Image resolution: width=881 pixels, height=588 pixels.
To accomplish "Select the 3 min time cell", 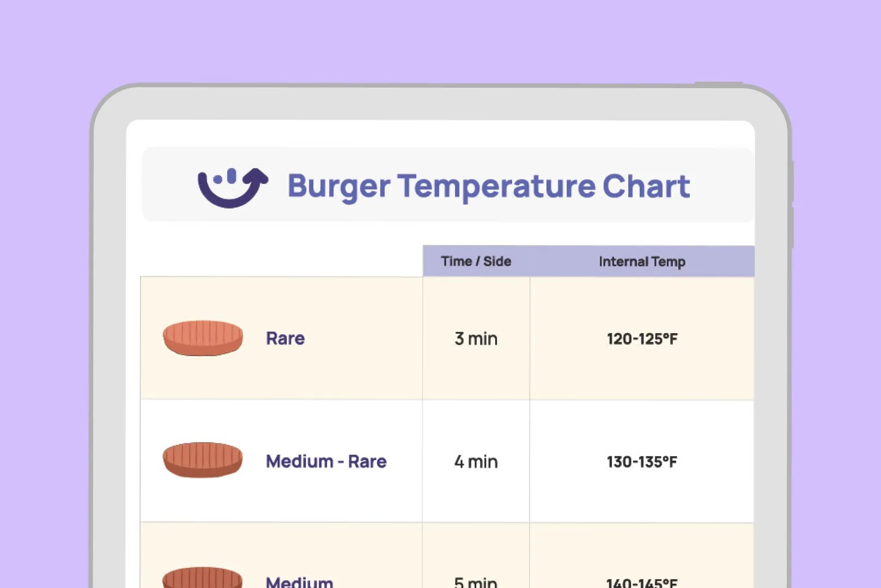I will [x=476, y=338].
